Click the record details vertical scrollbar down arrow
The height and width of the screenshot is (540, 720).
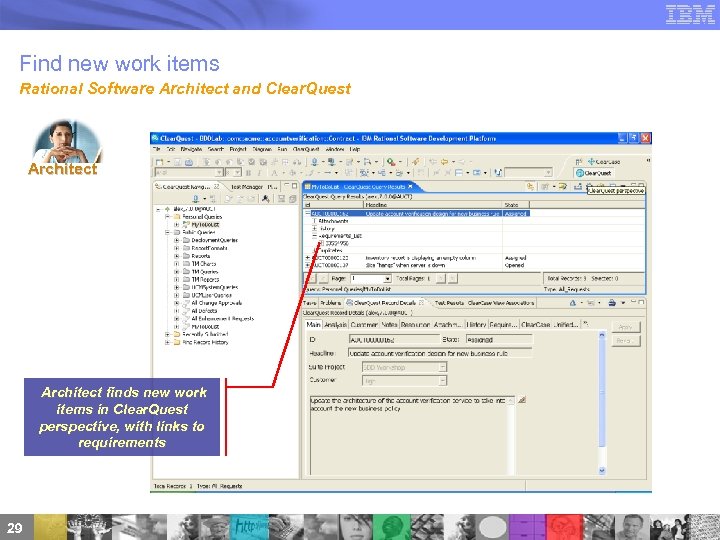602,470
